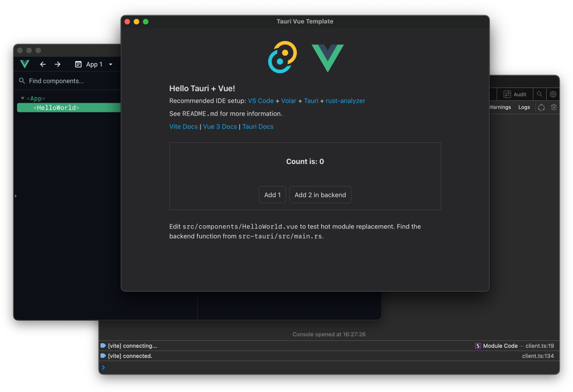Click the Vue logo in the app window

[x=328, y=58]
